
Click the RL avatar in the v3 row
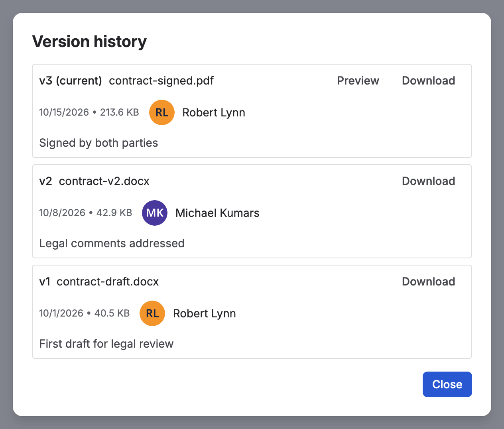coord(162,112)
